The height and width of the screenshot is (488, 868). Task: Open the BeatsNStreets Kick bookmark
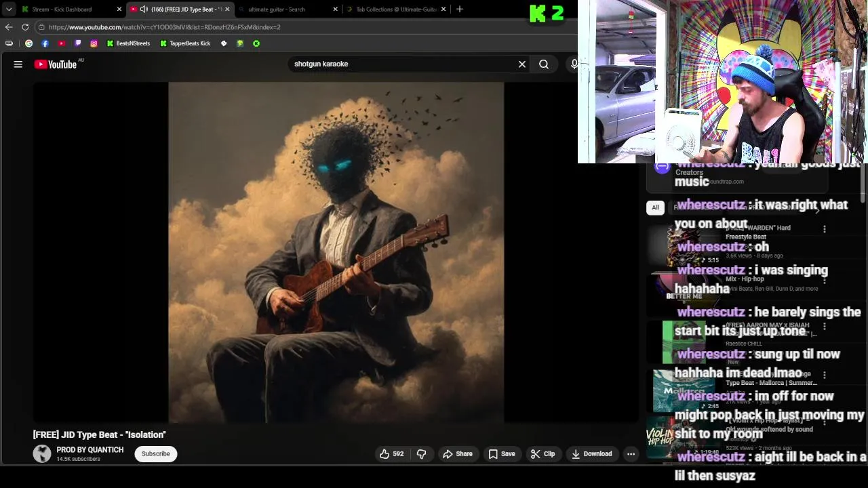click(128, 43)
